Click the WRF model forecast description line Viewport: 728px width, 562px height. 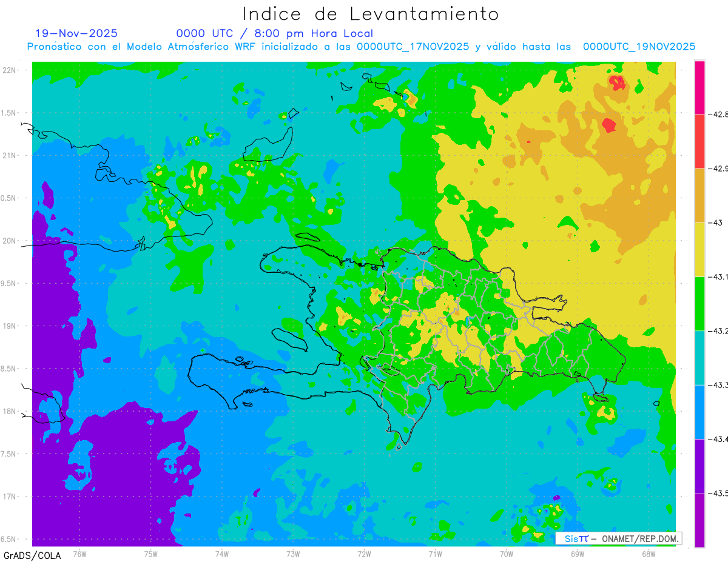pyautogui.click(x=361, y=47)
